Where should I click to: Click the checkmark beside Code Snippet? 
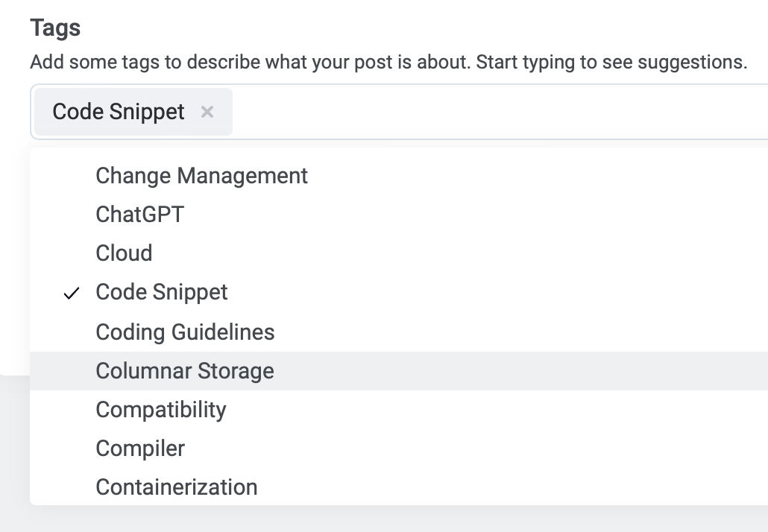click(x=72, y=293)
